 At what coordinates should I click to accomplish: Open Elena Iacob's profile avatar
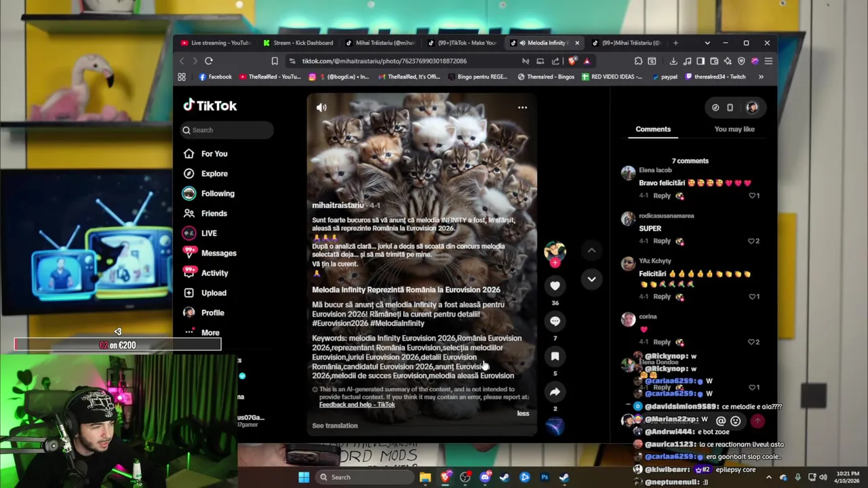pyautogui.click(x=628, y=173)
